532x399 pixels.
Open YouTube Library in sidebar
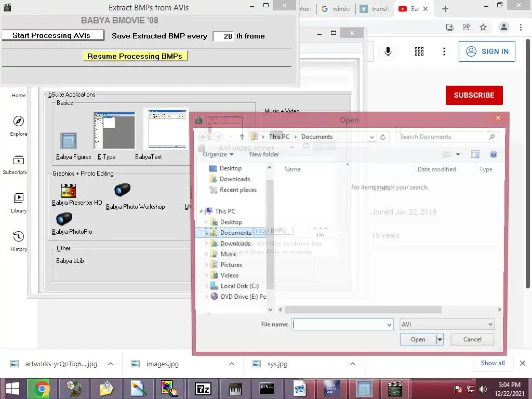click(x=19, y=203)
